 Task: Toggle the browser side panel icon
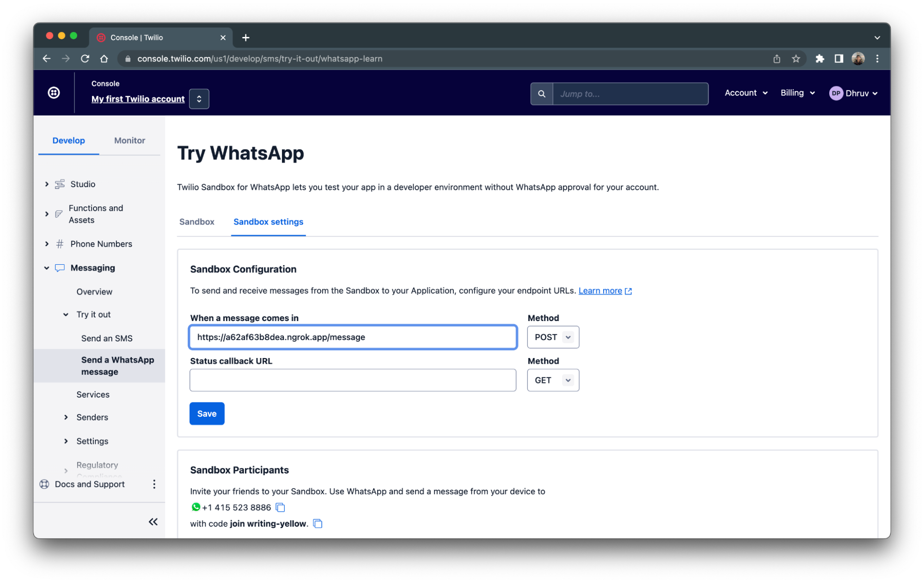click(x=838, y=59)
